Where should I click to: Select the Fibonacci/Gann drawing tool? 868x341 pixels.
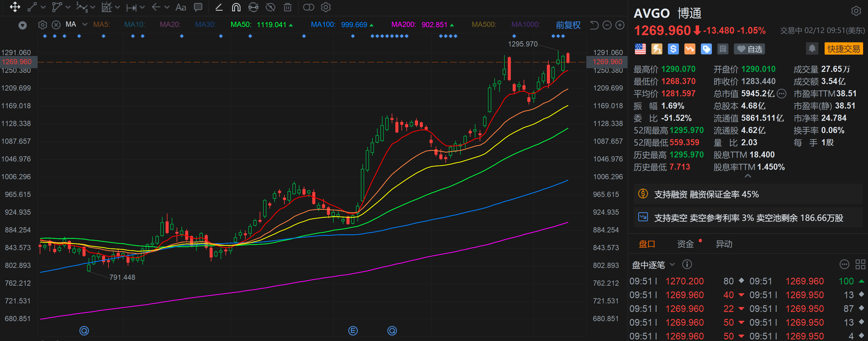[x=107, y=7]
